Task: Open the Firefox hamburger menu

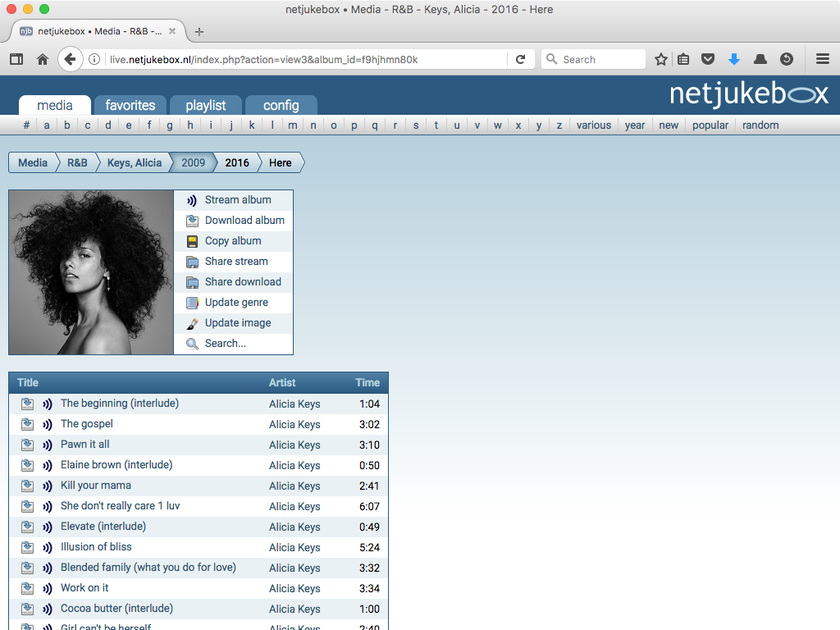Action: click(x=822, y=58)
